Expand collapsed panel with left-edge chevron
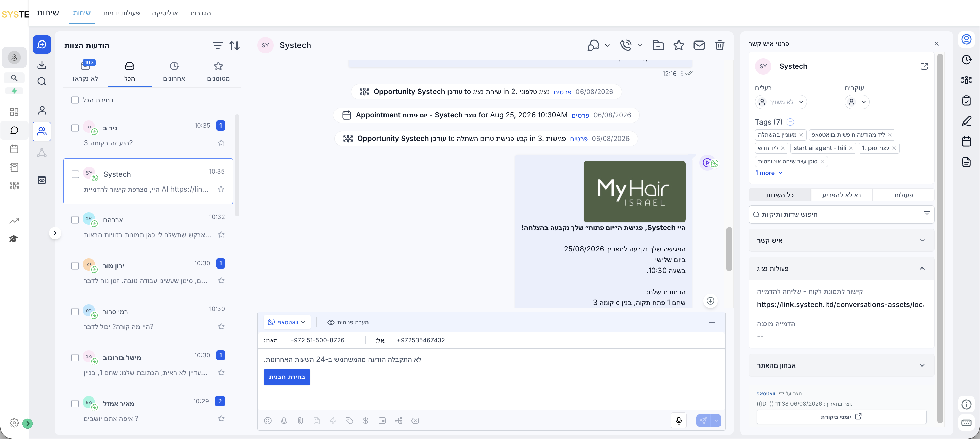The image size is (980, 439). (x=55, y=233)
